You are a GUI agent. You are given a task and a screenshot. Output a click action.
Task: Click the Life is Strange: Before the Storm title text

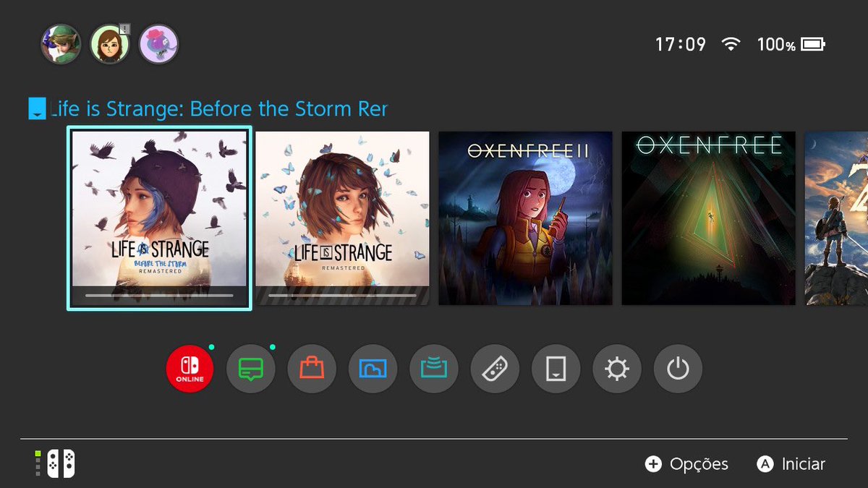tap(218, 109)
